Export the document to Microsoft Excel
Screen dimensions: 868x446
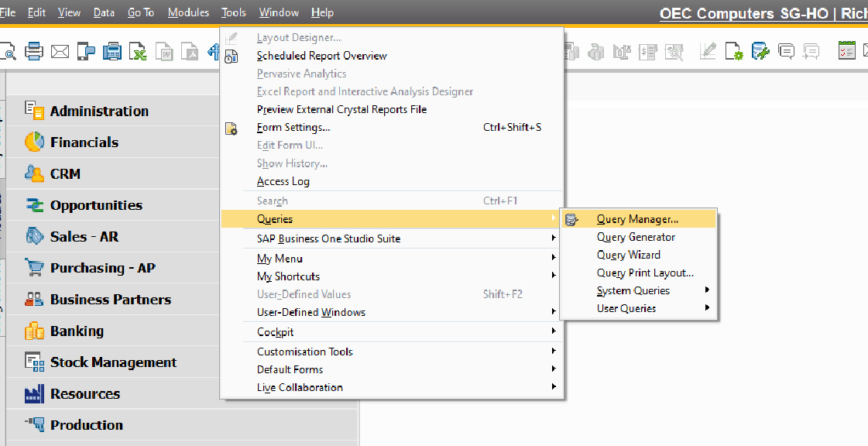tap(137, 51)
